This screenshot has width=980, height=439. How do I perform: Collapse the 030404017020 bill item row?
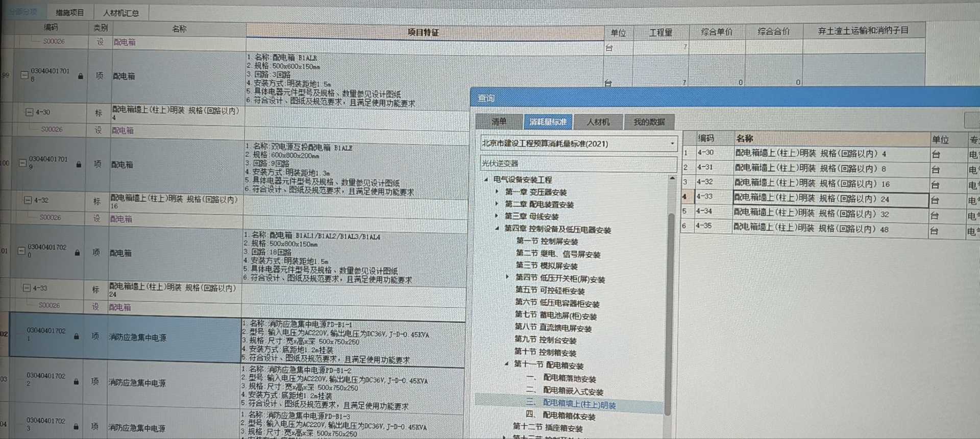(x=21, y=251)
